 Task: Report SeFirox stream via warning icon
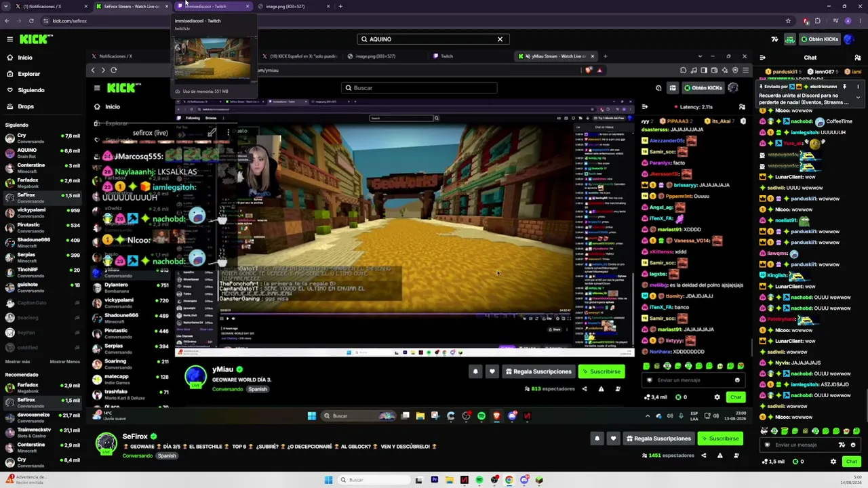click(x=720, y=455)
